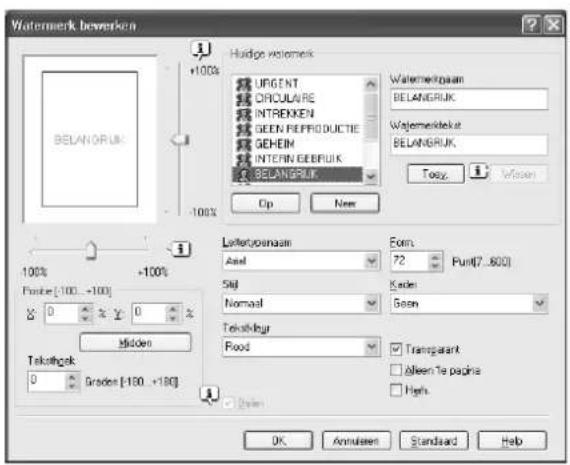Image resolution: width=570 pixels, height=465 pixels.
Task: Click the stamp icon beside GEHEIM
Action: [244, 144]
